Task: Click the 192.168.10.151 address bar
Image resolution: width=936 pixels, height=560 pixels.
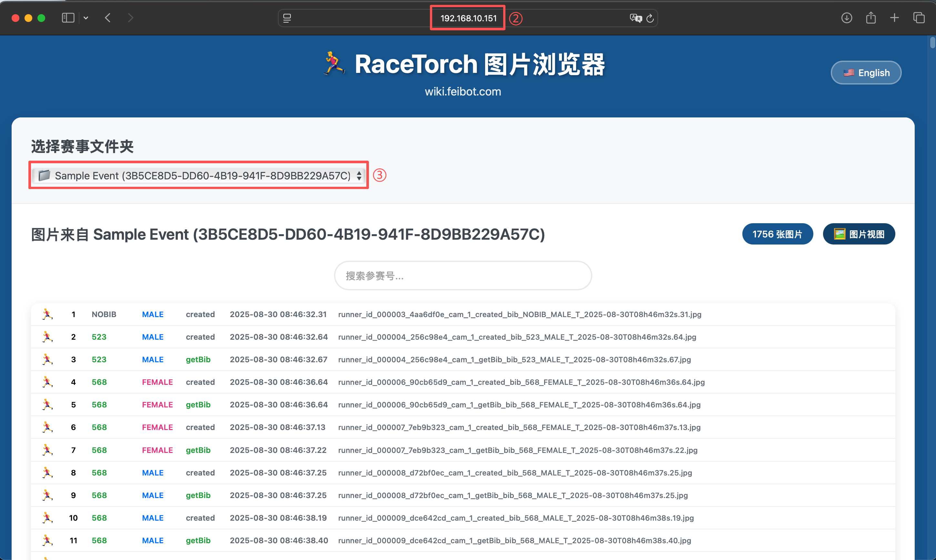Action: coord(468,18)
